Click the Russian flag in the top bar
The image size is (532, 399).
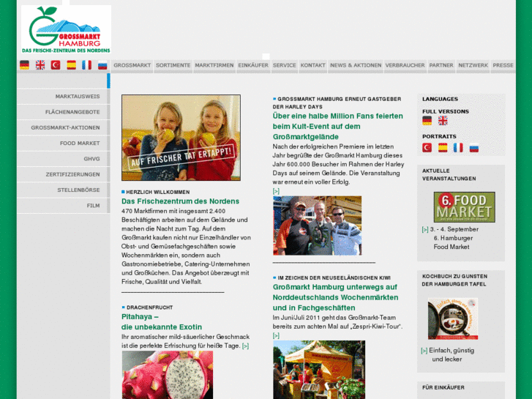pos(102,65)
